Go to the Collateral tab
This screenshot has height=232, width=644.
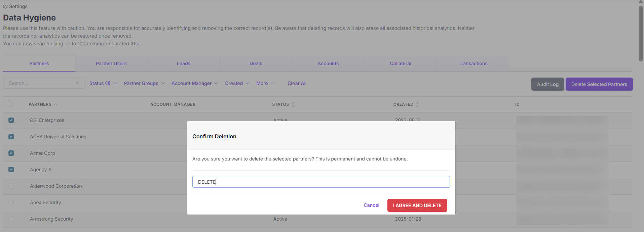point(401,63)
